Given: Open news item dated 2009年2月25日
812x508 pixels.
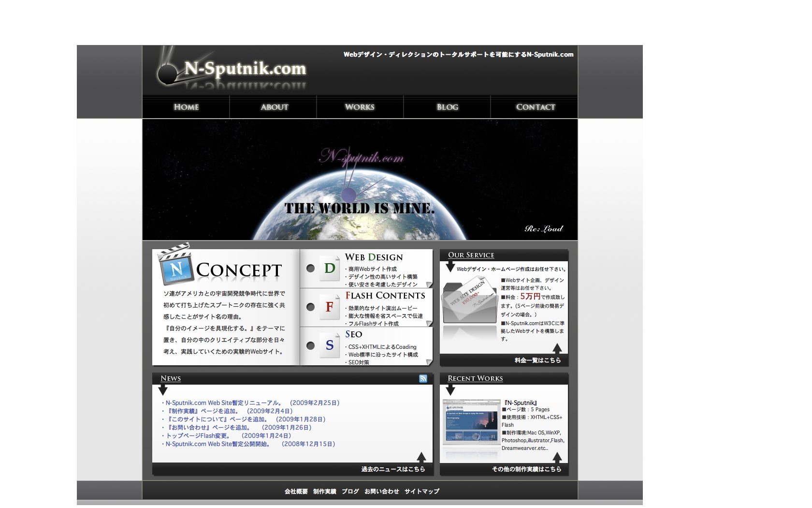Looking at the screenshot, I should coord(252,403).
